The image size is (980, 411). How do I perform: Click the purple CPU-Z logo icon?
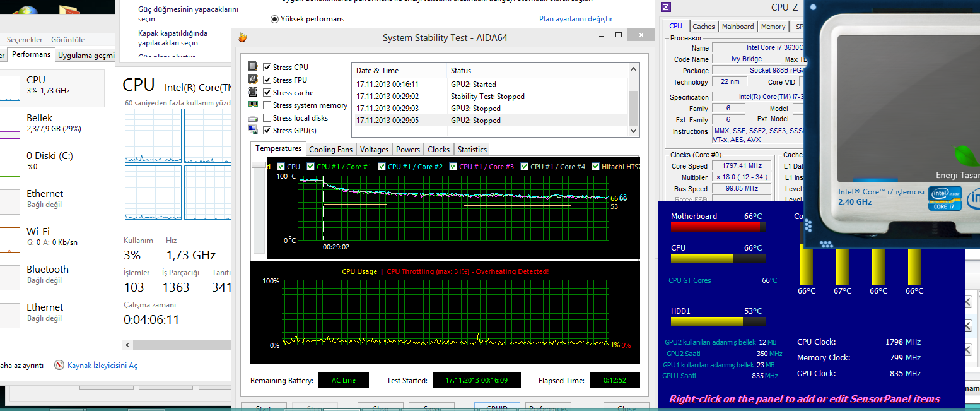[x=665, y=8]
